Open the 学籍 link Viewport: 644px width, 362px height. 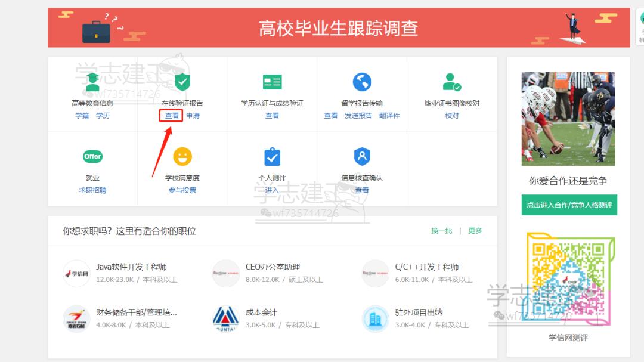tap(83, 115)
